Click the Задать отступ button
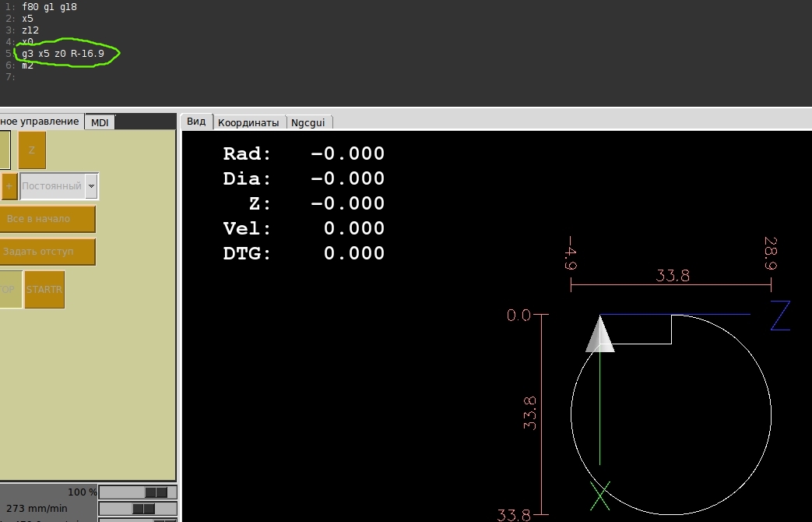This screenshot has height=522, width=812. (47, 252)
